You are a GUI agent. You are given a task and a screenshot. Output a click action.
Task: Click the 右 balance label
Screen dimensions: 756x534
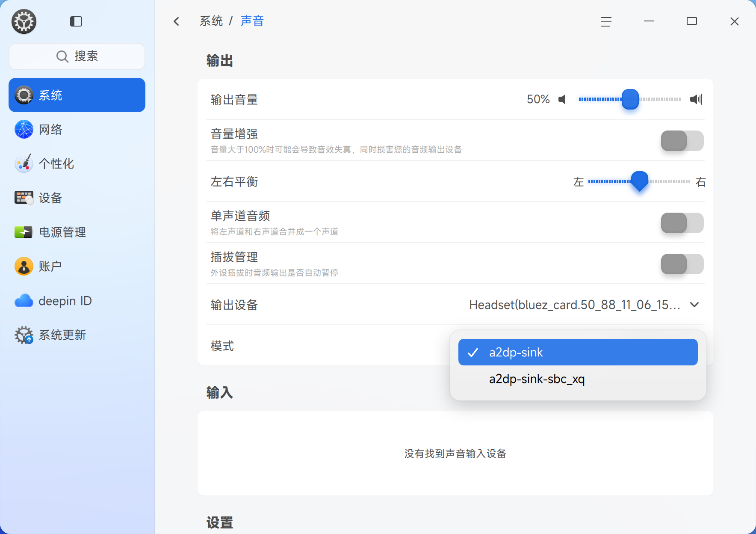coord(700,182)
